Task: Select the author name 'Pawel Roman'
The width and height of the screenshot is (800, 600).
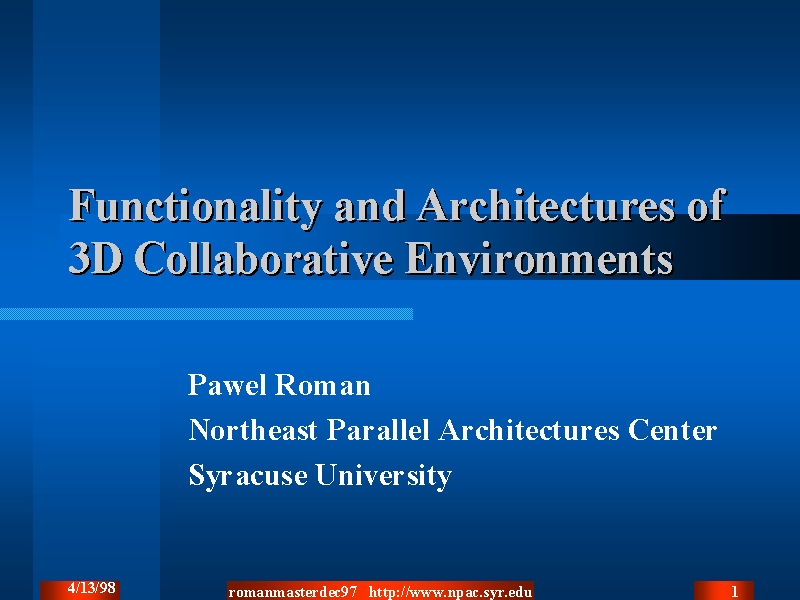Action: [279, 385]
